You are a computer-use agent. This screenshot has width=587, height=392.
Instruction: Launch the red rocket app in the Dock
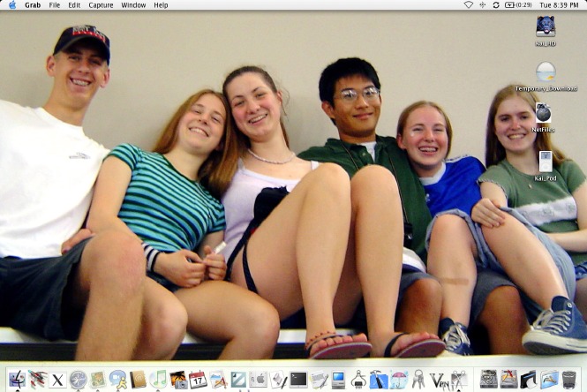pyautogui.click(x=37, y=380)
